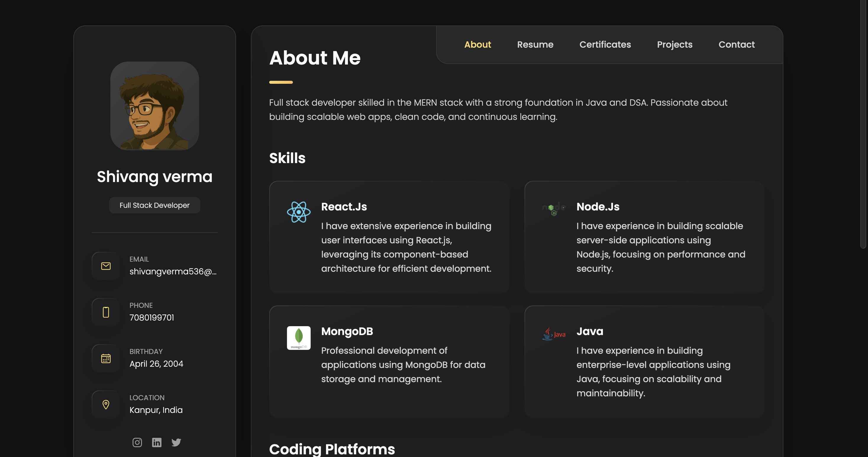Viewport: 868px width, 457px height.
Task: Click the Java coffee cup logo
Action: click(x=554, y=334)
